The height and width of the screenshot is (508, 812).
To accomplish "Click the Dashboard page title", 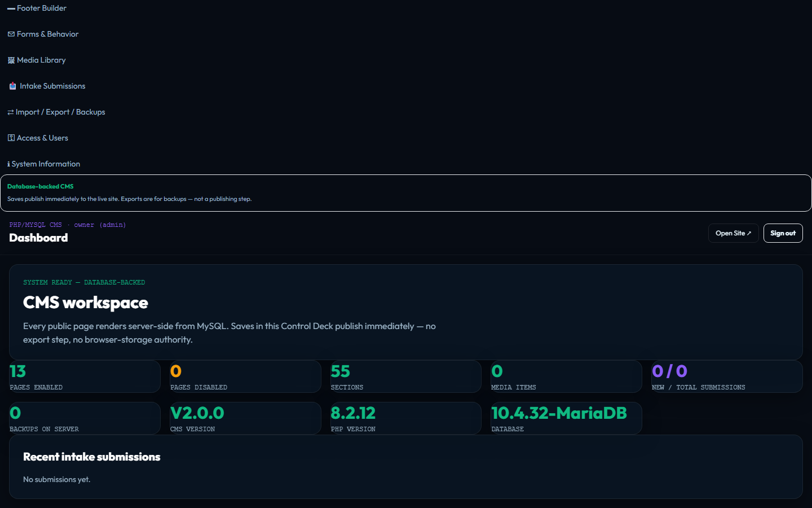I will pyautogui.click(x=38, y=238).
